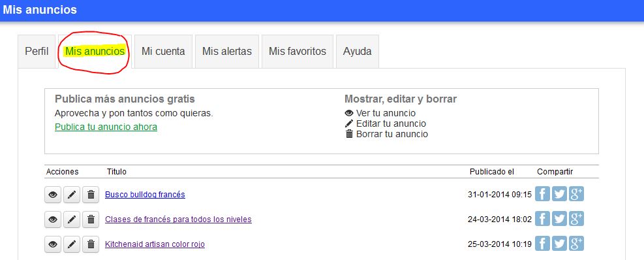
Task: Share Clases de francés on Facebook
Action: pyautogui.click(x=542, y=219)
